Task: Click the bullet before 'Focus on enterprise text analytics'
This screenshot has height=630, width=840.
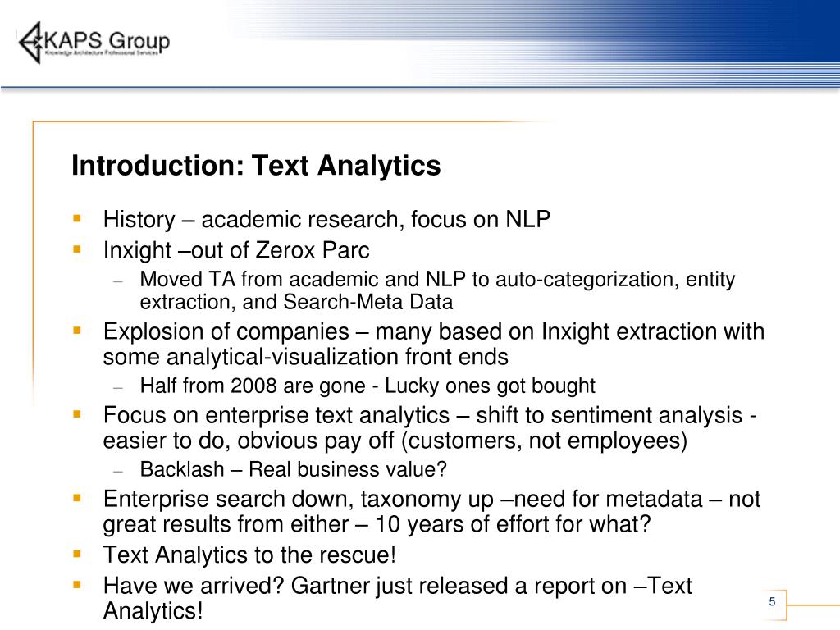Action: pos(78,415)
